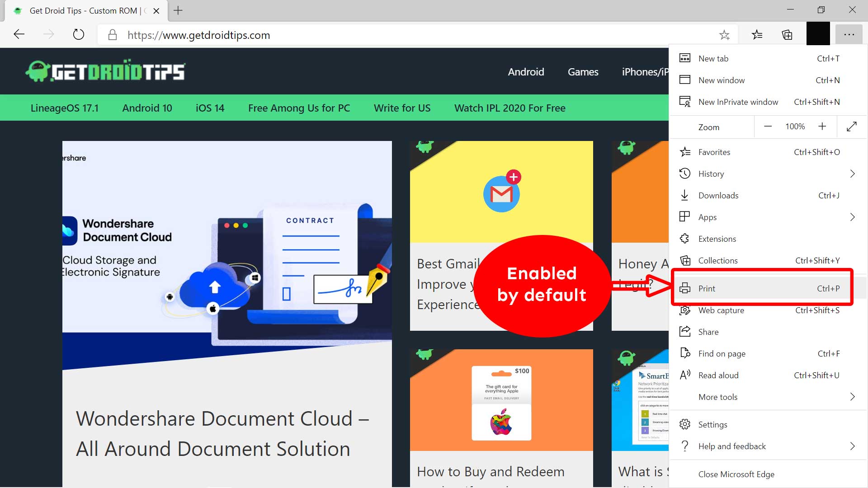Click the address bar URL field

199,35
